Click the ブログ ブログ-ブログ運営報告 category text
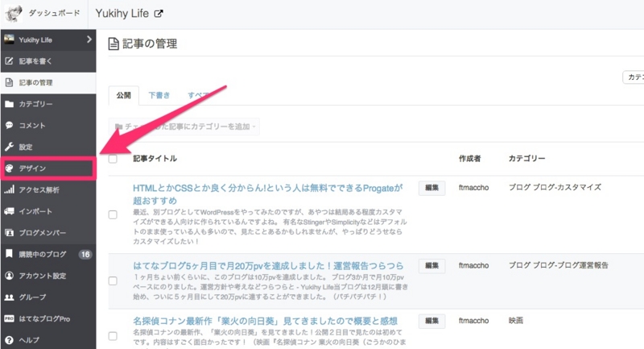The height and width of the screenshot is (349, 644). click(x=559, y=265)
